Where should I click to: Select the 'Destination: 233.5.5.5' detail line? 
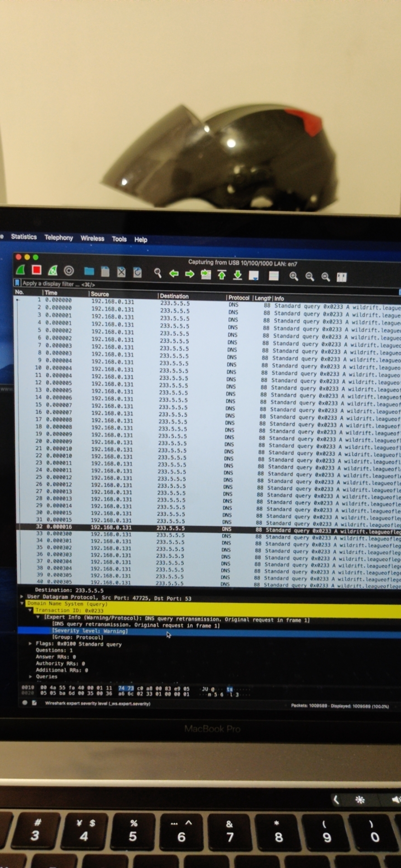(x=69, y=590)
